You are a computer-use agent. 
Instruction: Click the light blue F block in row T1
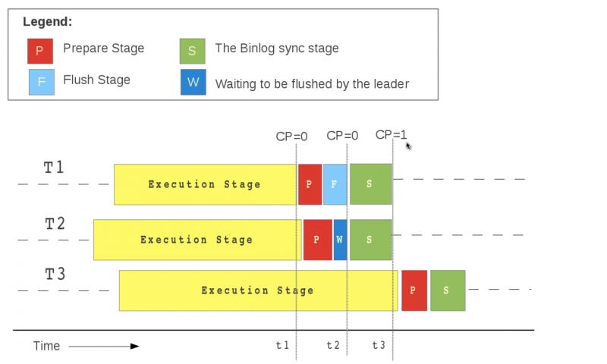click(335, 184)
